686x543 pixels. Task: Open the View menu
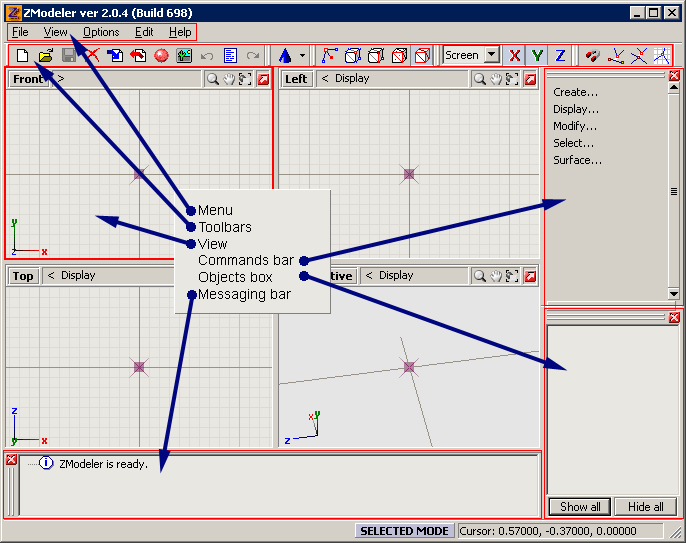(x=56, y=32)
